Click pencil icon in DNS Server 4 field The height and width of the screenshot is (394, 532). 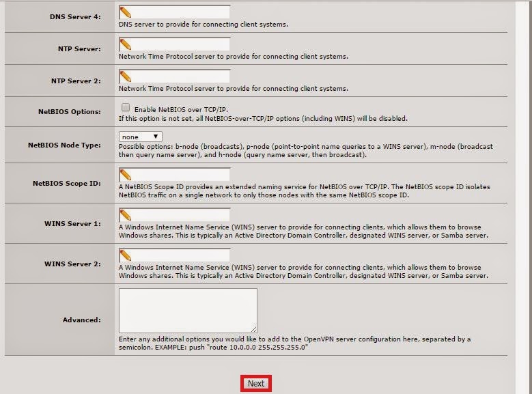coord(126,12)
